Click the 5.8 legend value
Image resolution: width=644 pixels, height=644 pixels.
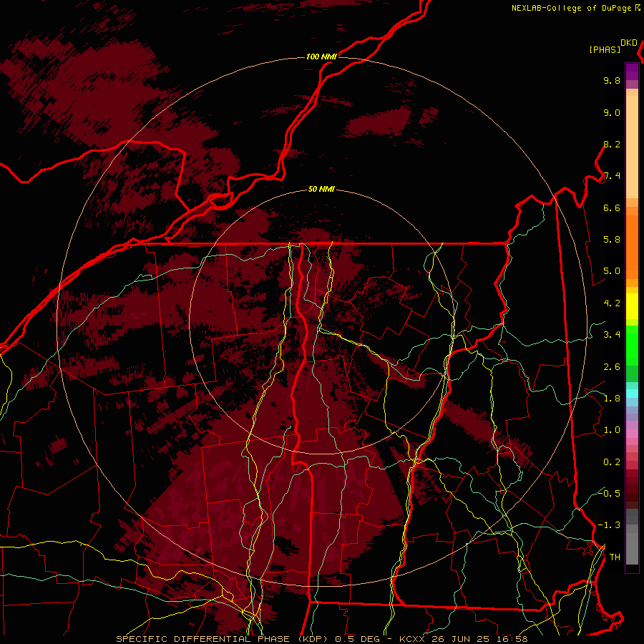[612, 240]
